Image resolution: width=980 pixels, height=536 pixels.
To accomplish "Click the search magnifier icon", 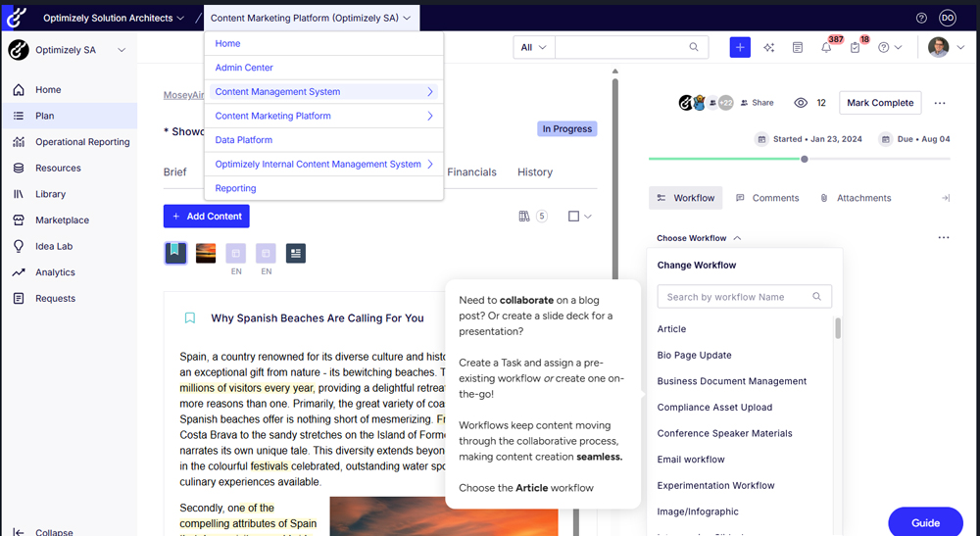I will [x=694, y=47].
